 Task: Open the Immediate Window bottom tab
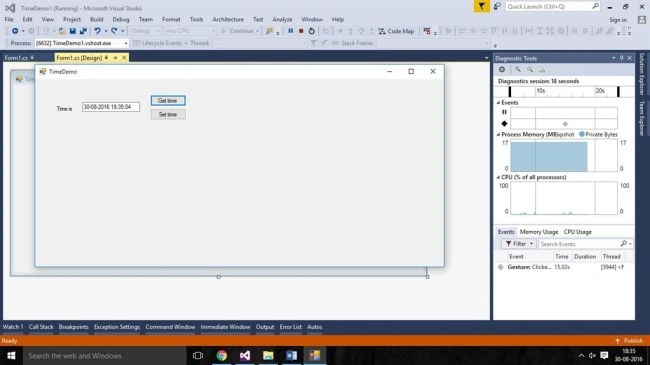point(226,327)
